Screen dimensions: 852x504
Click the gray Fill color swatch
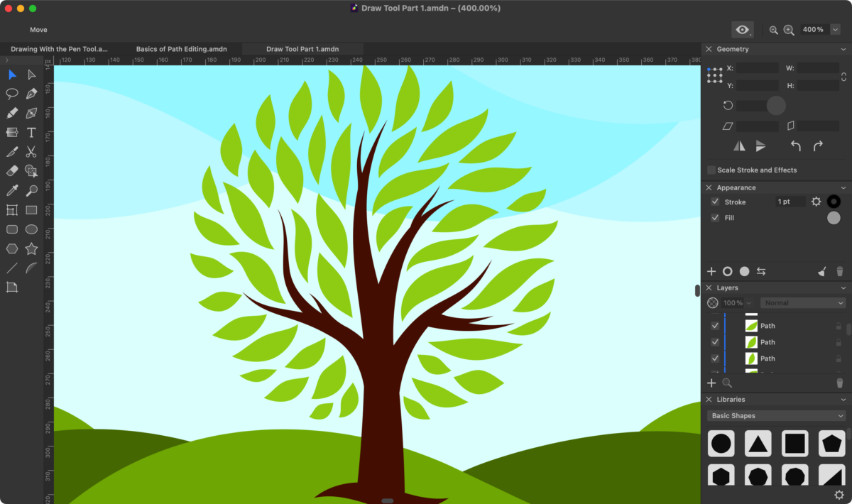(834, 218)
